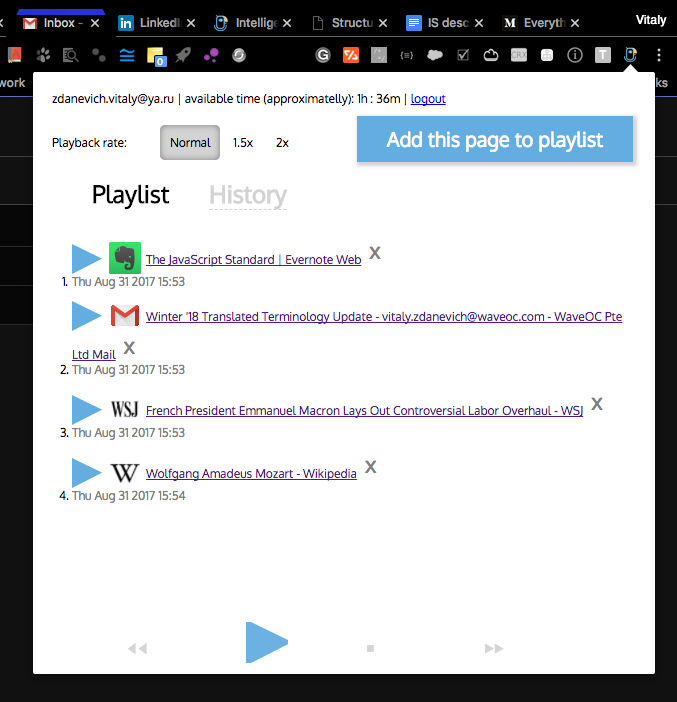Image resolution: width=677 pixels, height=702 pixels.
Task: Switch to the Playlist tab
Action: tap(130, 195)
